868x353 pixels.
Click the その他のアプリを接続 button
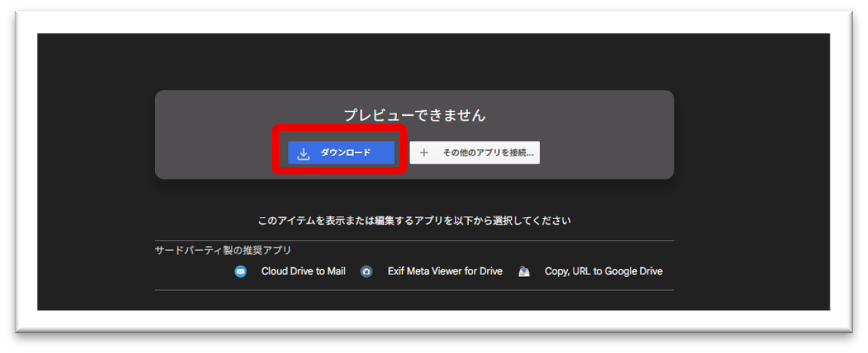point(474,153)
